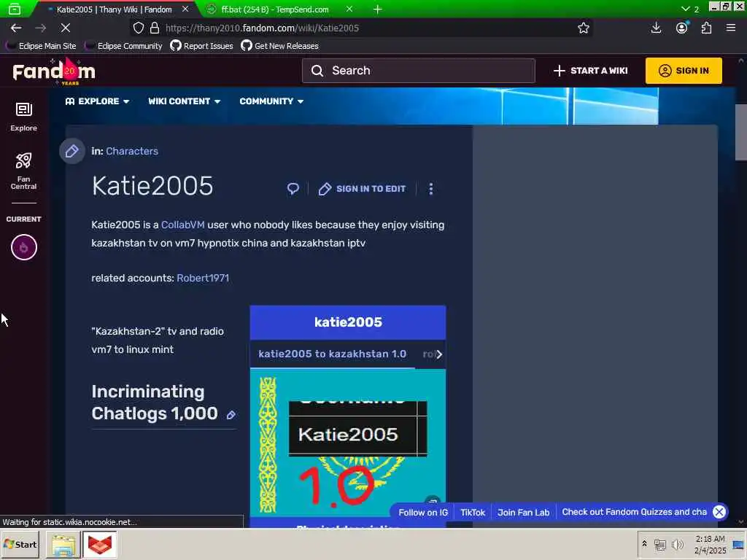The image size is (747, 560).
Task: Open the Windows Start menu
Action: (x=20, y=544)
